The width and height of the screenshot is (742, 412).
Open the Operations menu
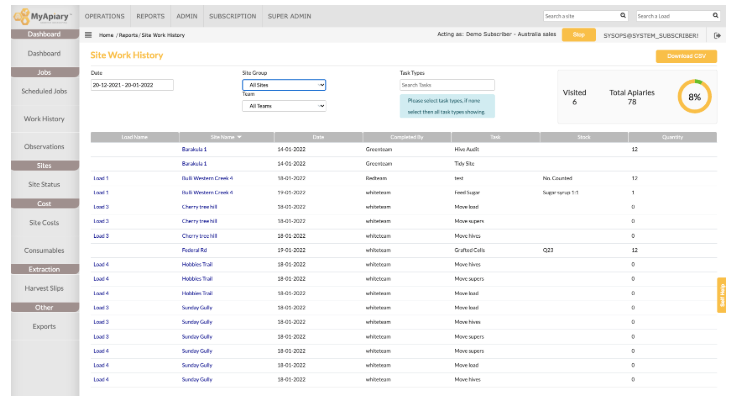click(105, 16)
